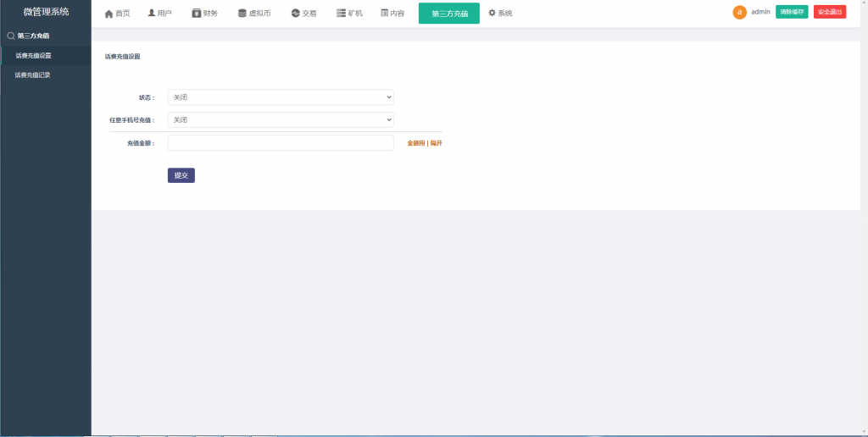Screen dimensions: 868x437
Task: Click the database icon for 虚拟币
Action: click(242, 14)
